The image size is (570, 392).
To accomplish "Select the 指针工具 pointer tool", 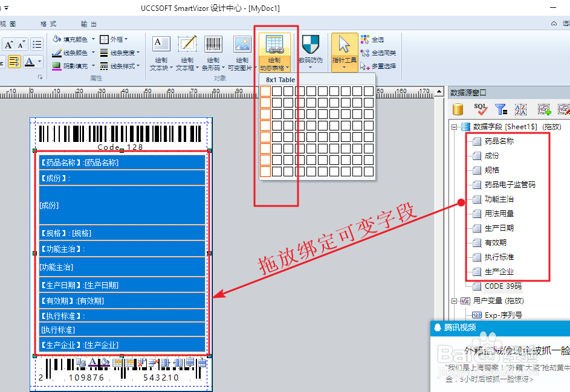I will pos(345,53).
